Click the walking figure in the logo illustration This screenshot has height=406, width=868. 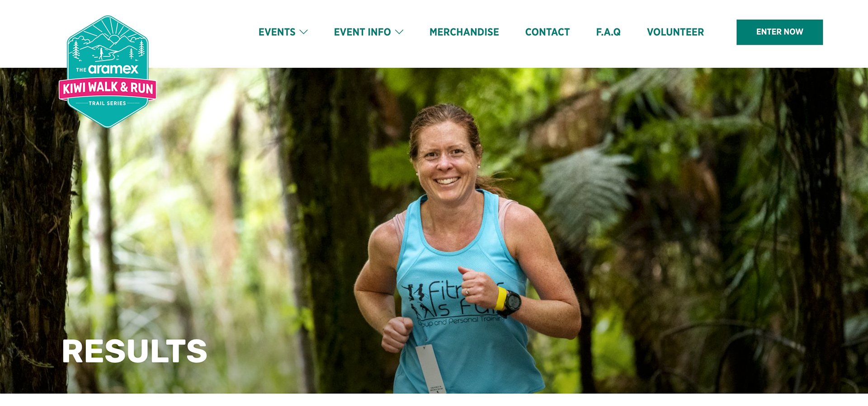pyautogui.click(x=101, y=54)
